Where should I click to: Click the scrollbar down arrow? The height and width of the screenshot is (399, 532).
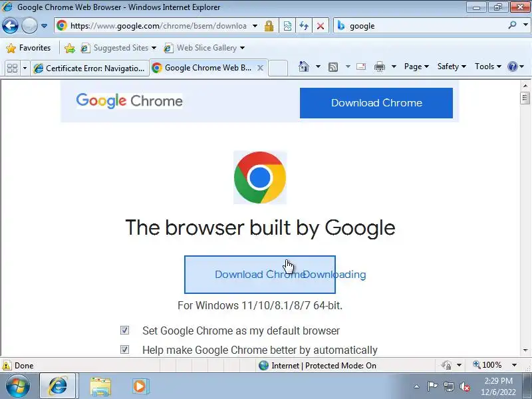pyautogui.click(x=525, y=350)
